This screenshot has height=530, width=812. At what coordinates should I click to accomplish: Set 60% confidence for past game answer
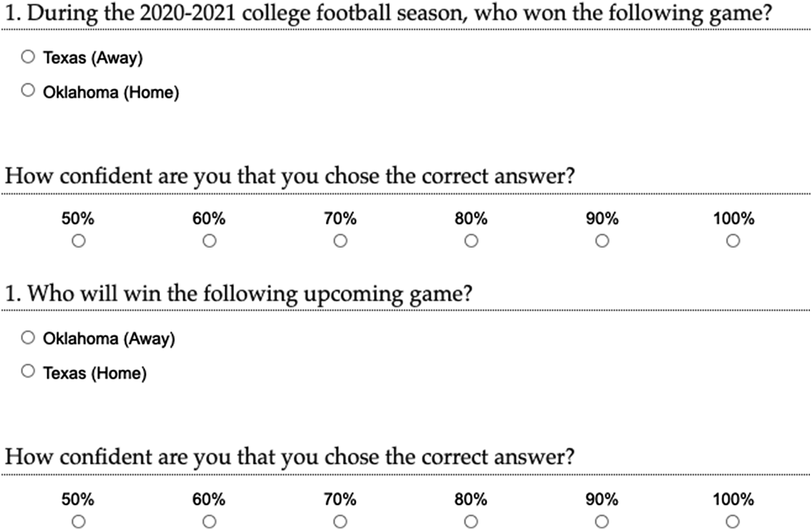209,241
